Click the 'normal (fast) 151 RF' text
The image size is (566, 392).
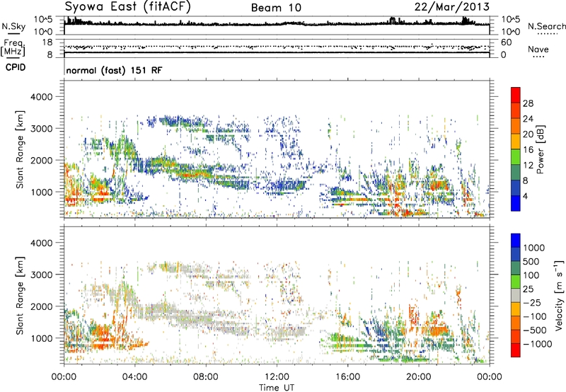115,70
